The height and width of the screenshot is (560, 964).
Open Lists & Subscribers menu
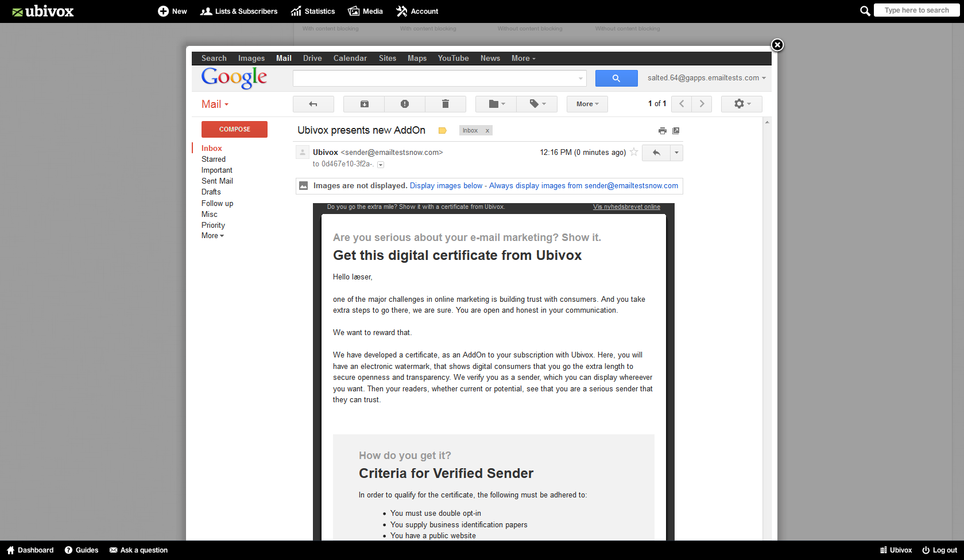(x=238, y=11)
